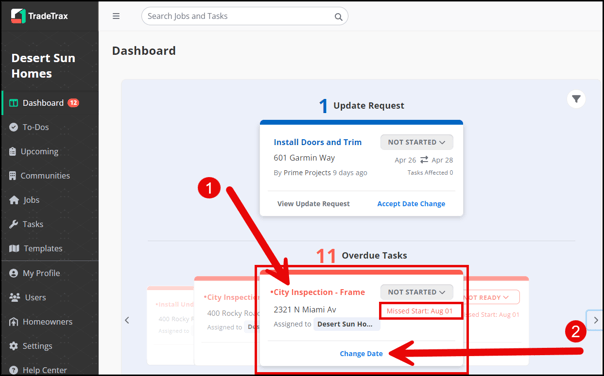Click the Settings gear icon
The image size is (604, 376).
[13, 346]
